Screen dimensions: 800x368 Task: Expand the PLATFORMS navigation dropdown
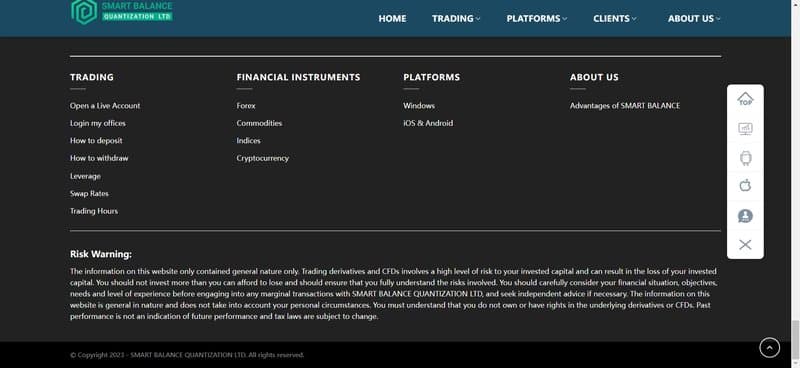[x=536, y=18]
